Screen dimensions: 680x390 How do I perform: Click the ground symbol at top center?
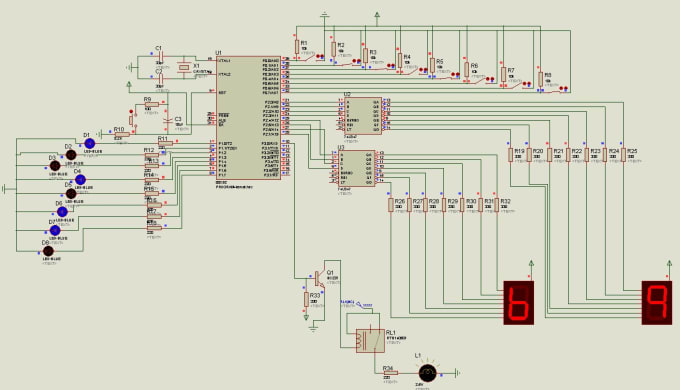(x=324, y=16)
